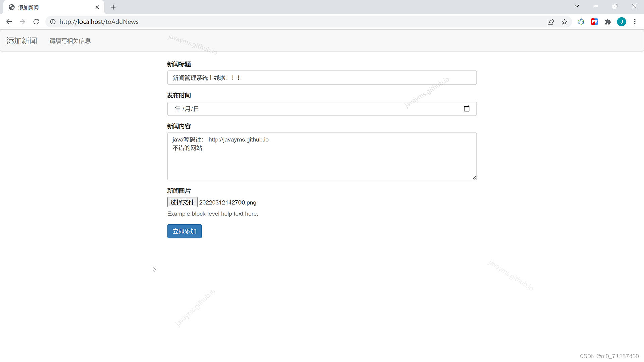This screenshot has width=644, height=362.
Task: Click the 立即添加 submit button
Action: pos(184,231)
